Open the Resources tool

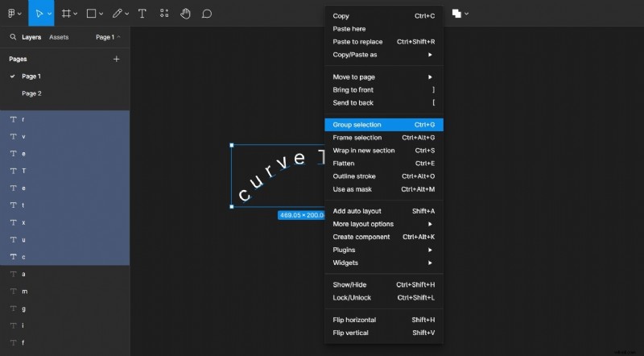pos(164,13)
